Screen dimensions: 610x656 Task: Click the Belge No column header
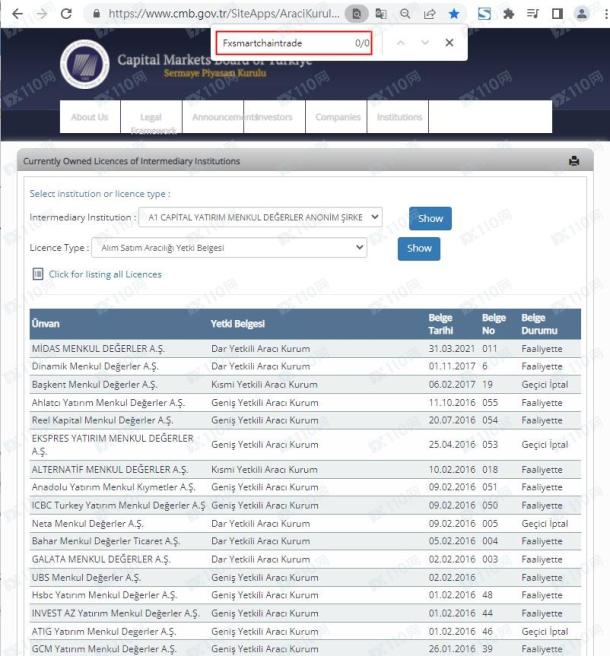(x=494, y=324)
